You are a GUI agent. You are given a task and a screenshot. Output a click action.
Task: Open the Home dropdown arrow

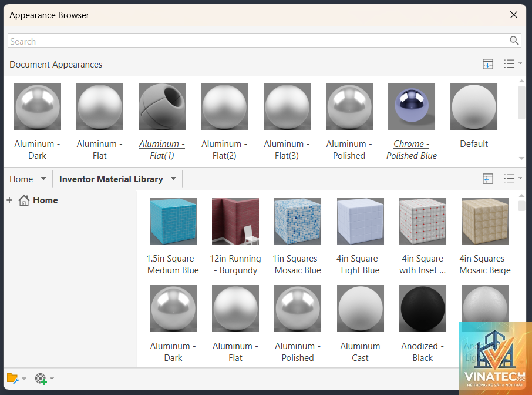[x=43, y=179]
